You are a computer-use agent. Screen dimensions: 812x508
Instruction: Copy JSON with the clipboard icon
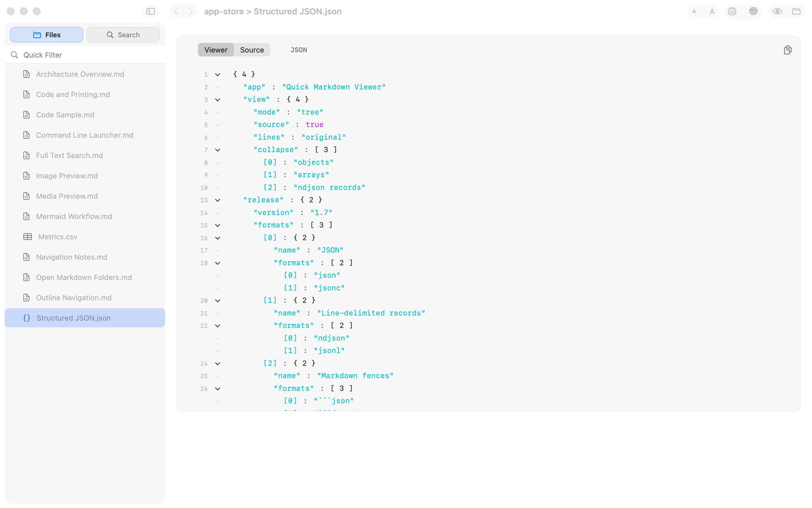click(787, 50)
